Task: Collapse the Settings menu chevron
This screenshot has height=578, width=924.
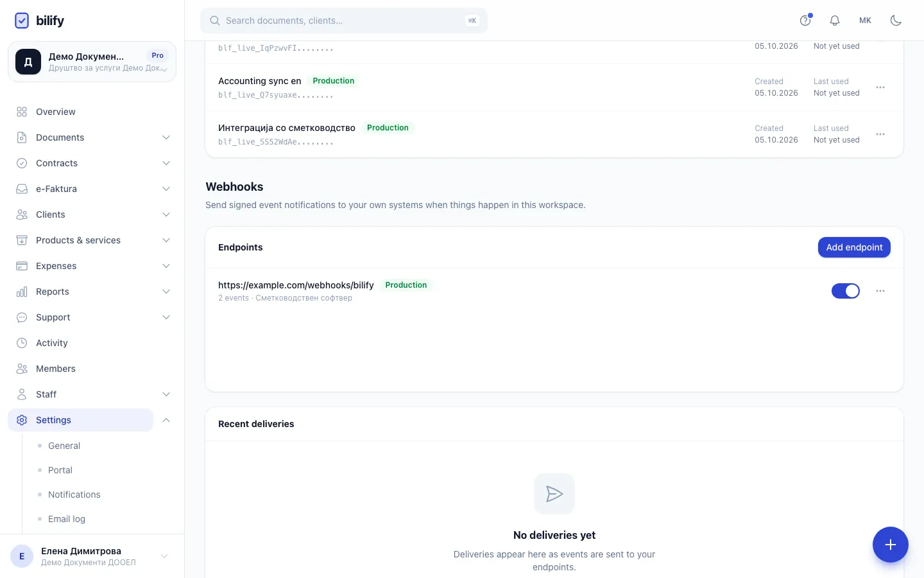Action: 166,420
